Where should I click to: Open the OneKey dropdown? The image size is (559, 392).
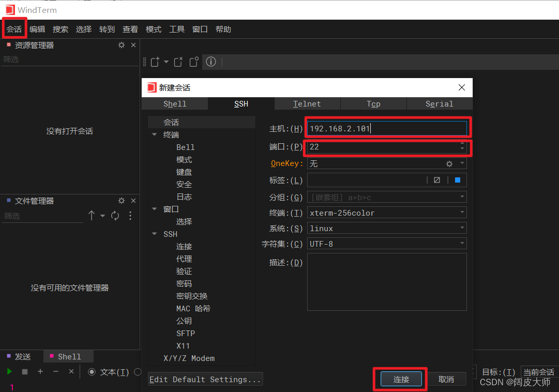coord(462,163)
